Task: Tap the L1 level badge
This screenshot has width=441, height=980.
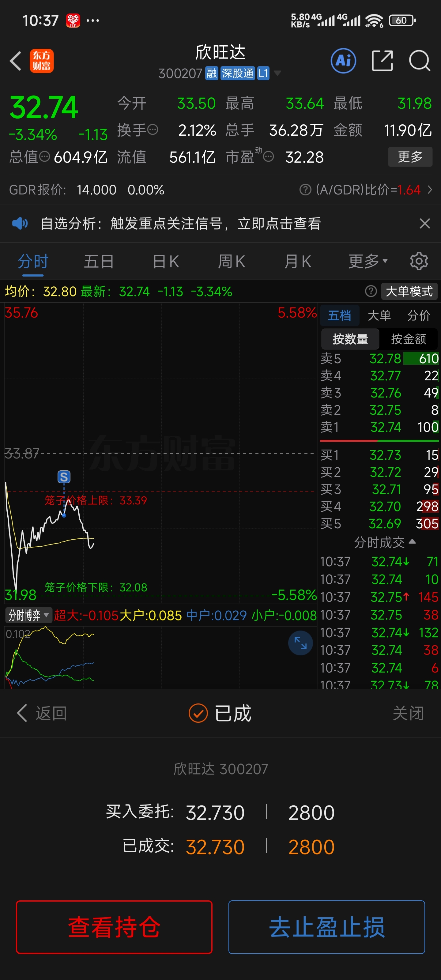Action: coord(263,73)
